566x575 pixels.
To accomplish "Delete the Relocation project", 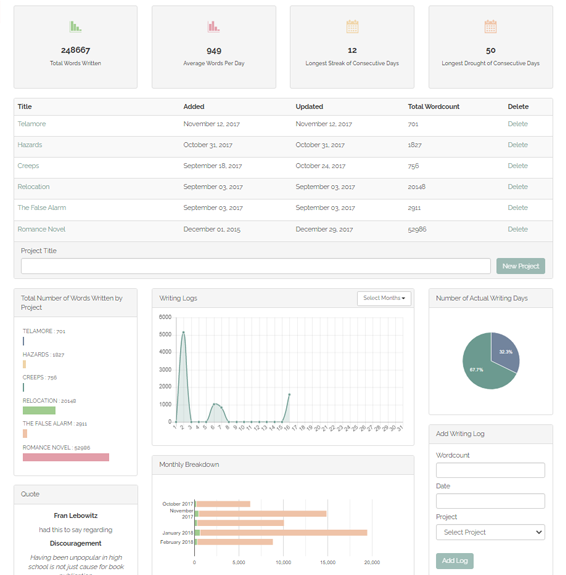I will [x=518, y=187].
